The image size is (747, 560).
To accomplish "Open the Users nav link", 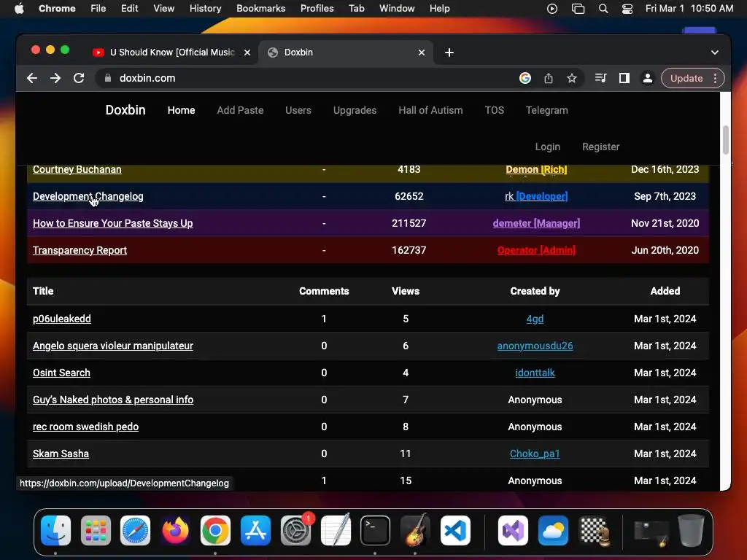I will pos(298,110).
